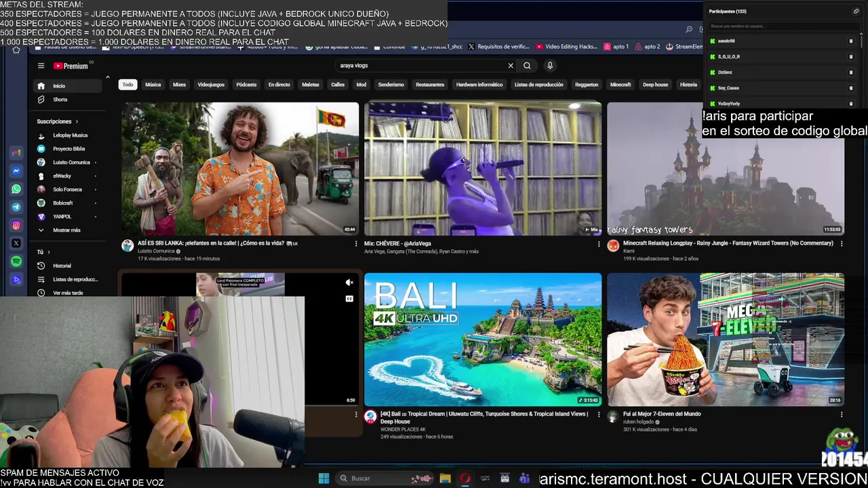The width and height of the screenshot is (868, 488).
Task: Open elWacky subscription channel
Action: click(x=68, y=176)
